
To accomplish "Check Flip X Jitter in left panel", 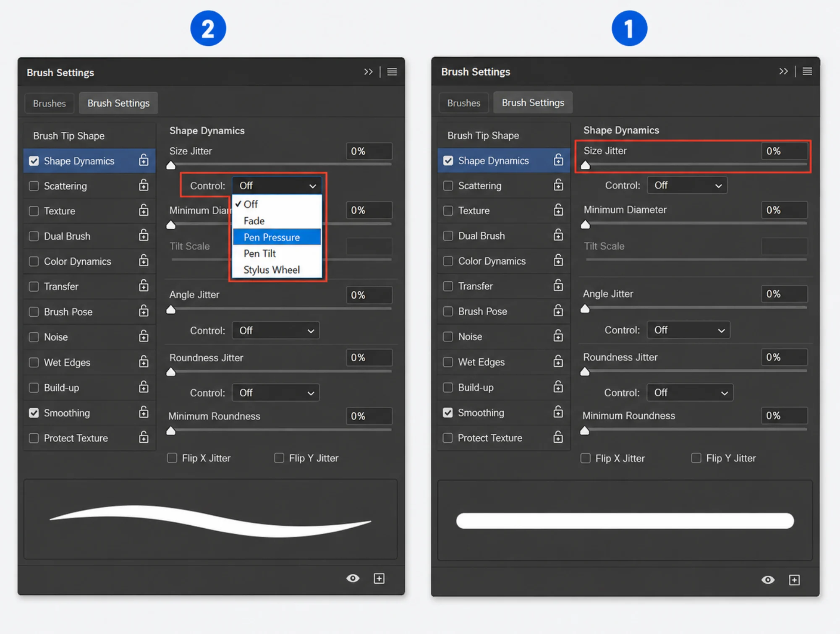I will 172,458.
